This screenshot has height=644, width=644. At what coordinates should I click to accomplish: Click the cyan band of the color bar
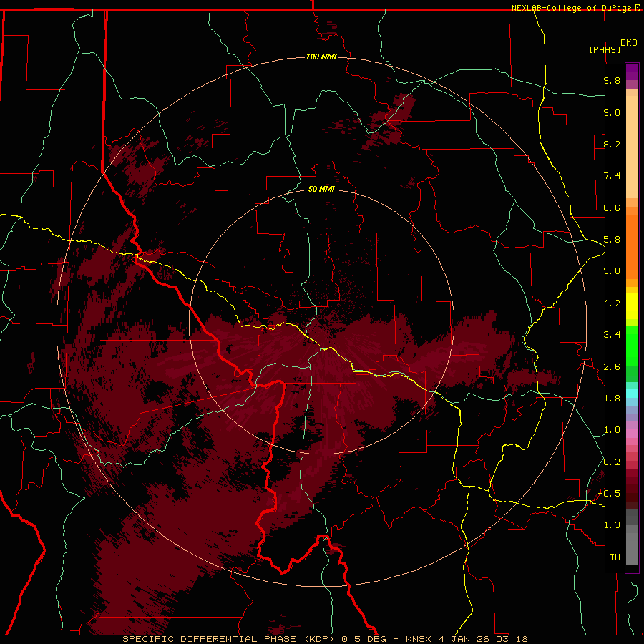click(632, 394)
